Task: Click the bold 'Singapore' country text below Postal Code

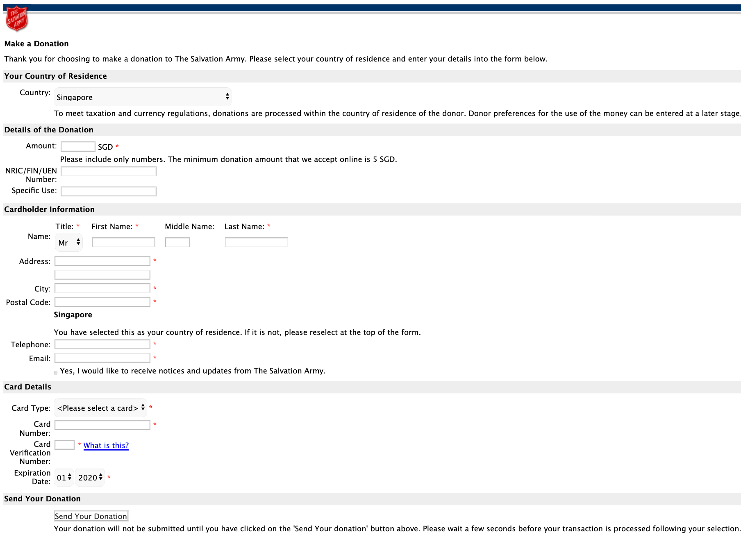Action: [73, 315]
